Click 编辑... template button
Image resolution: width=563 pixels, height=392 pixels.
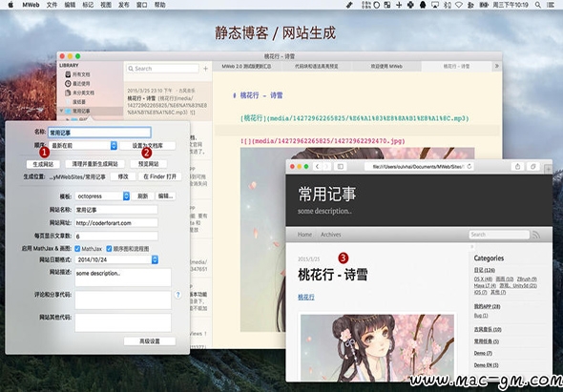point(165,196)
